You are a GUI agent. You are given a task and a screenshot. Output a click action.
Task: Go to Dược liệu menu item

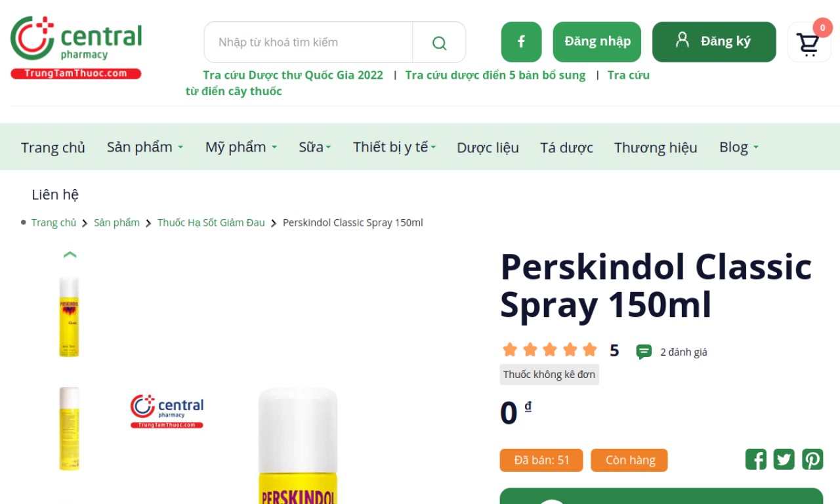[488, 148]
